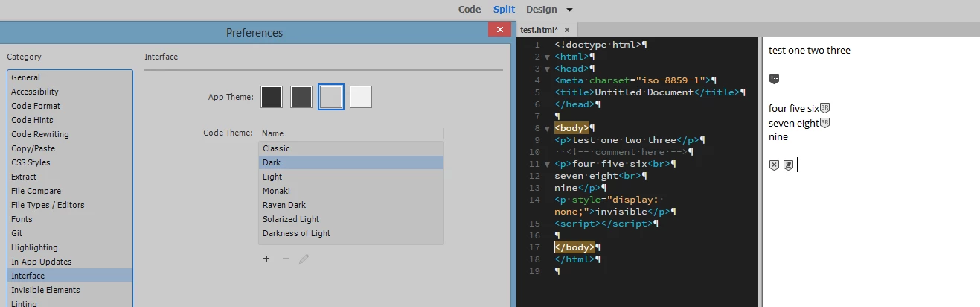980x307 pixels.
Task: Switch to Code view
Action: [x=470, y=10]
